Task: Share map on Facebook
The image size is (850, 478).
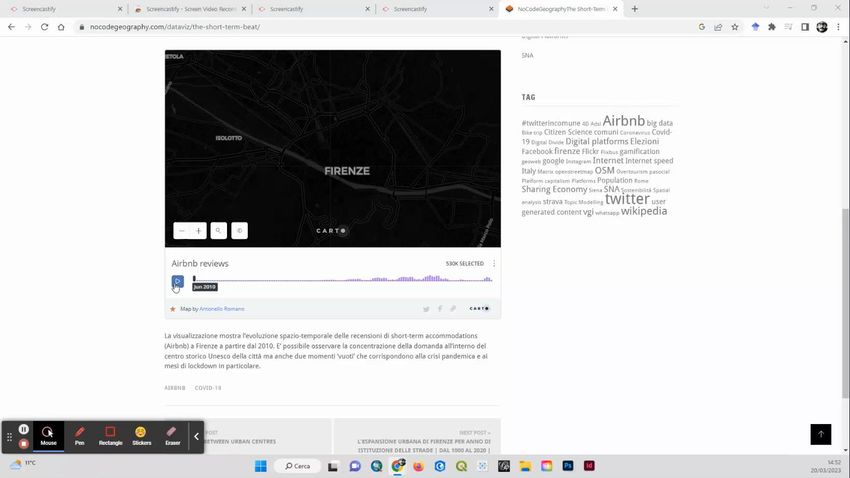Action: pyautogui.click(x=440, y=309)
